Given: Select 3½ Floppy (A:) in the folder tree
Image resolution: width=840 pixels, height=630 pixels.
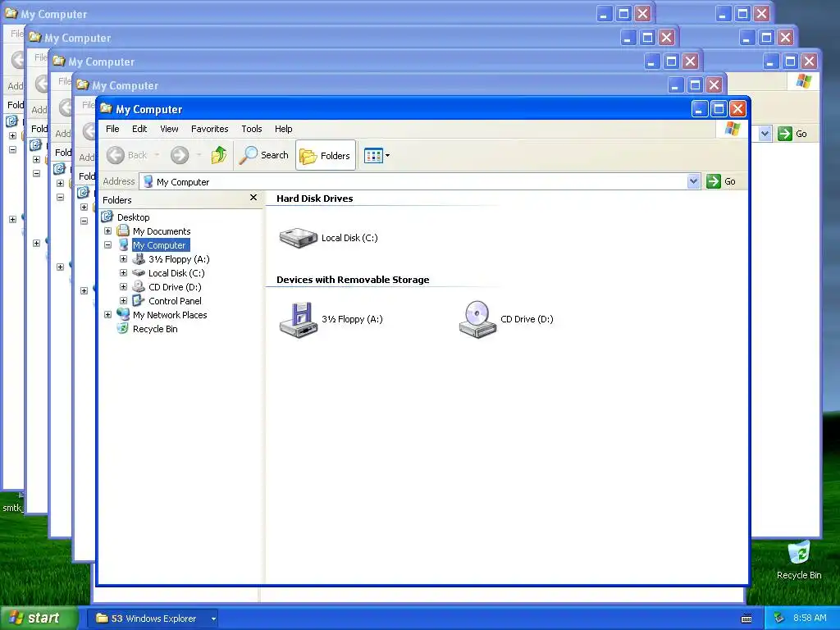Looking at the screenshot, I should [x=179, y=258].
